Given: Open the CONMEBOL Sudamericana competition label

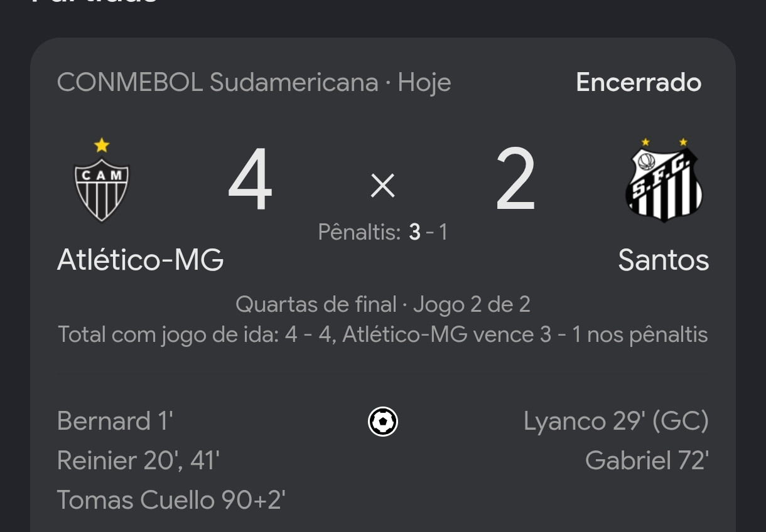Looking at the screenshot, I should [x=218, y=82].
